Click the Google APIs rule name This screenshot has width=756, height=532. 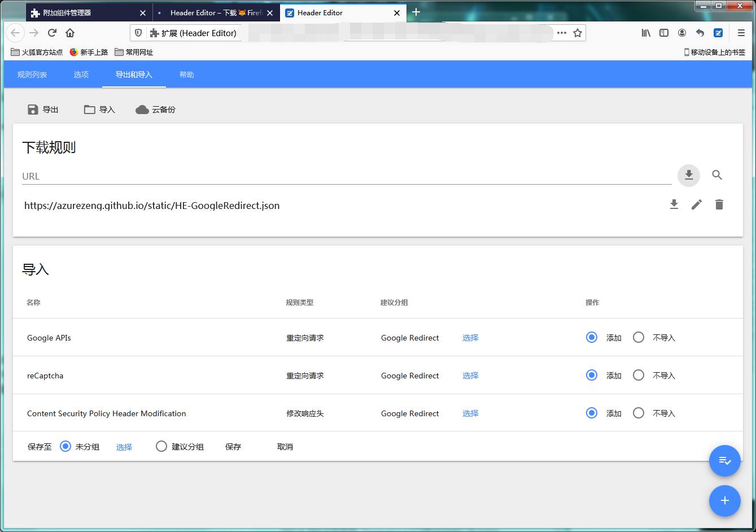pos(49,338)
